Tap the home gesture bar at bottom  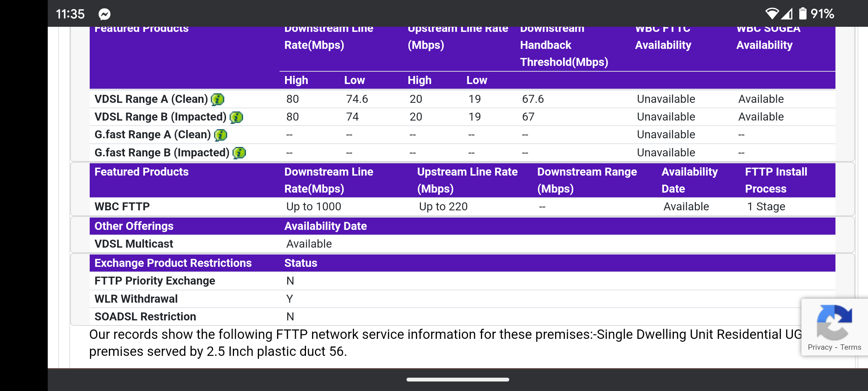pos(458,379)
